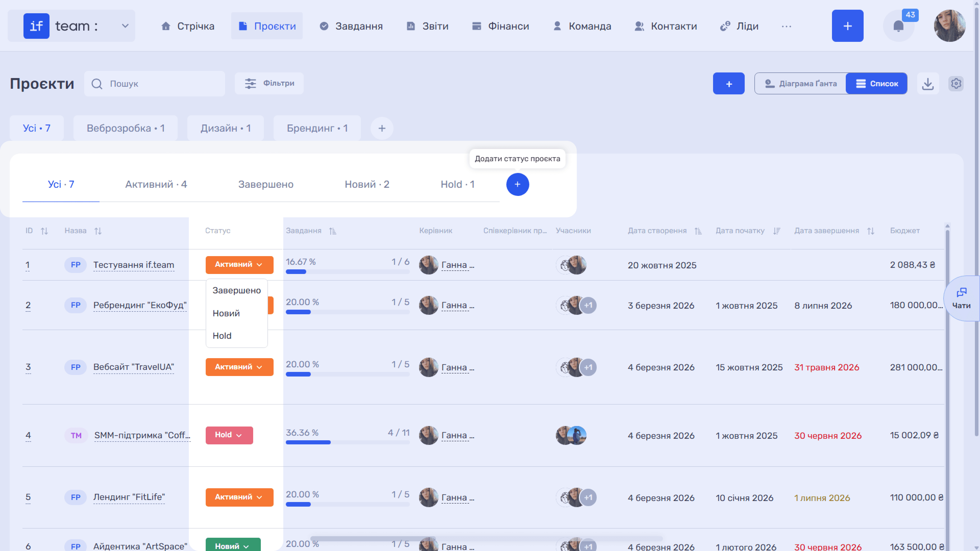980x551 pixels.
Task: Filter by Активний · 4 status tab
Action: pos(156,184)
